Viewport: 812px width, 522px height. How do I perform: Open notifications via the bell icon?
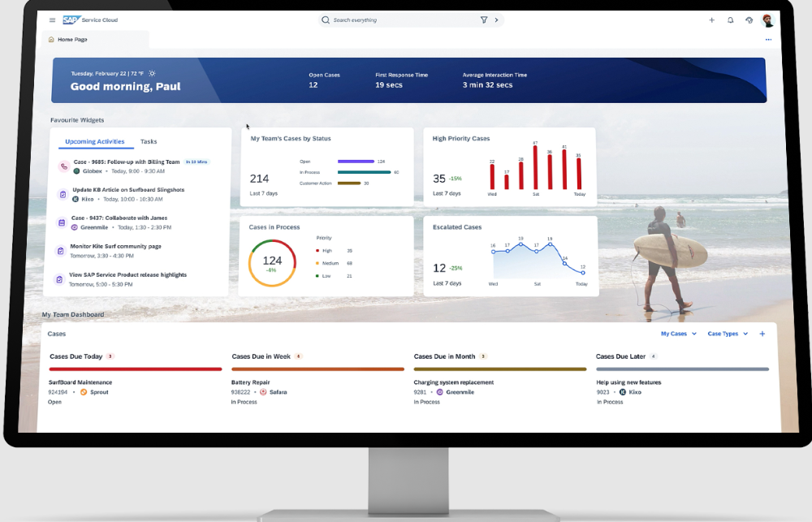click(x=731, y=19)
